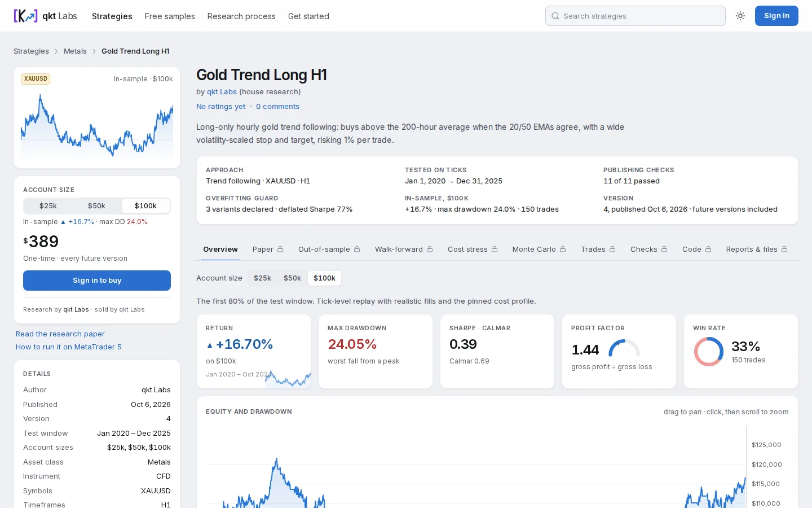Click the lock icon on Trades tab

pos(612,249)
